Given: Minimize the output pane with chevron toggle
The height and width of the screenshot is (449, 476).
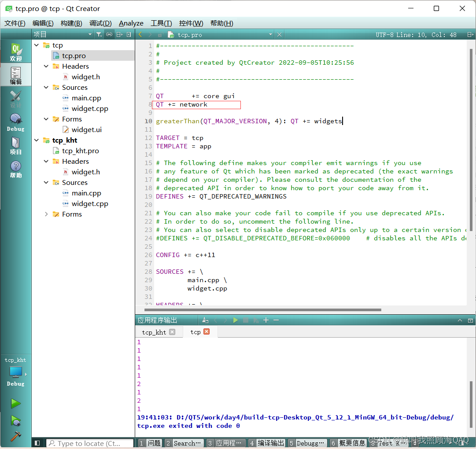Looking at the screenshot, I should click(460, 320).
